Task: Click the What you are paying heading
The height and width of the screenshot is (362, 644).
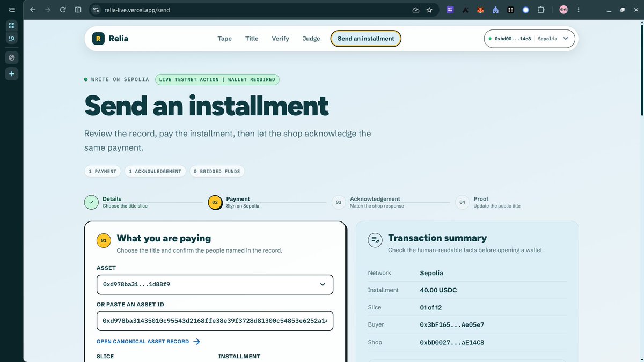Action: 164,238
